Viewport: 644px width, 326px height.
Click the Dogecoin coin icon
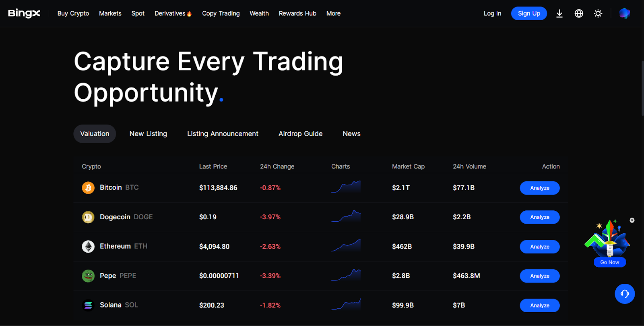click(88, 217)
